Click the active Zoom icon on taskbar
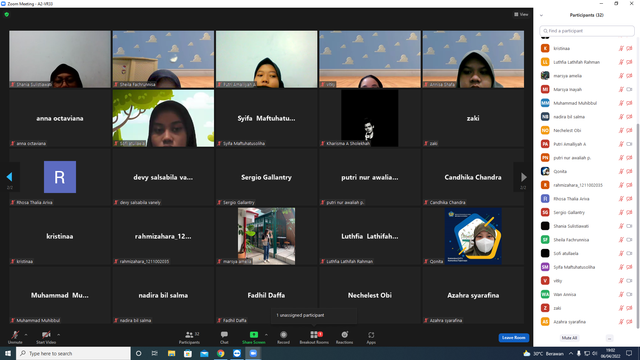The image size is (640, 360). tap(253, 353)
